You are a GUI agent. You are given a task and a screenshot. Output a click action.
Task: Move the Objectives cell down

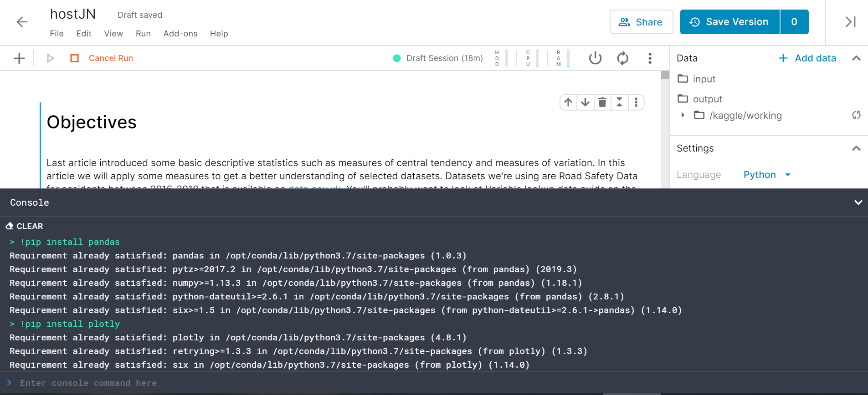point(586,102)
